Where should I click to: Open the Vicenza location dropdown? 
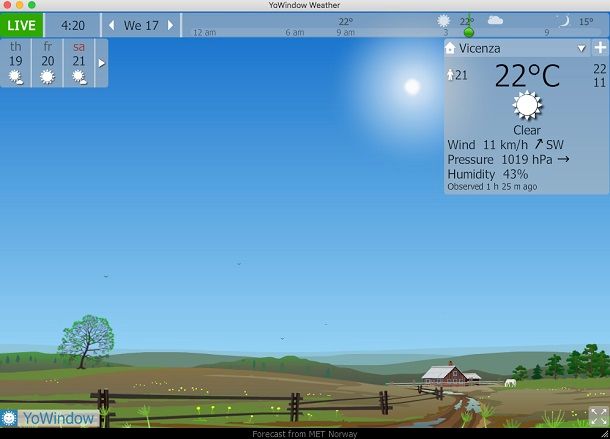click(582, 49)
